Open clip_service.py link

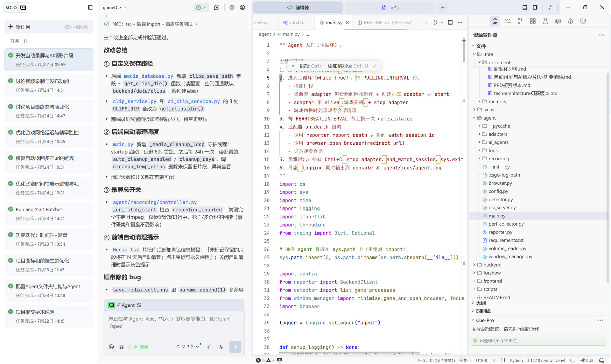pos(134,101)
